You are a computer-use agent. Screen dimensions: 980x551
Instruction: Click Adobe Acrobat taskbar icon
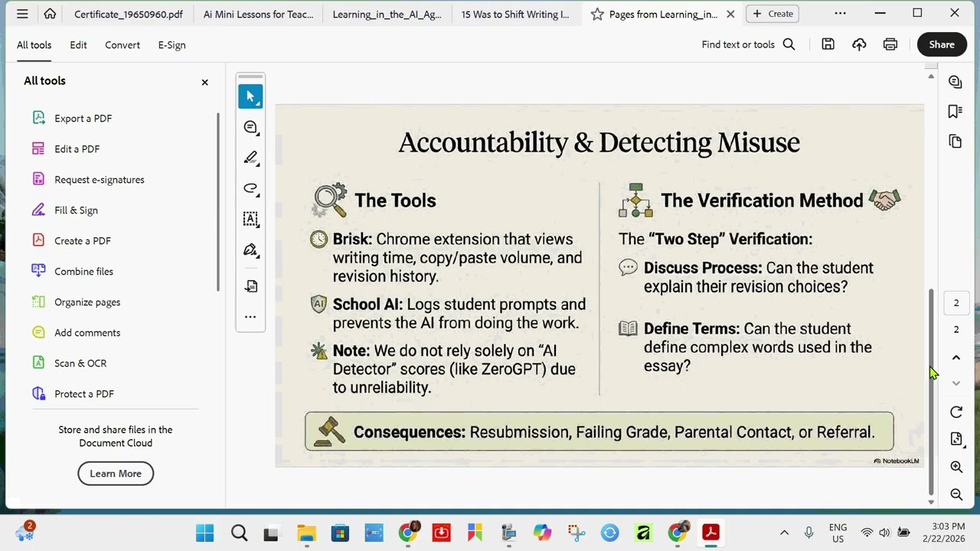[x=710, y=533]
